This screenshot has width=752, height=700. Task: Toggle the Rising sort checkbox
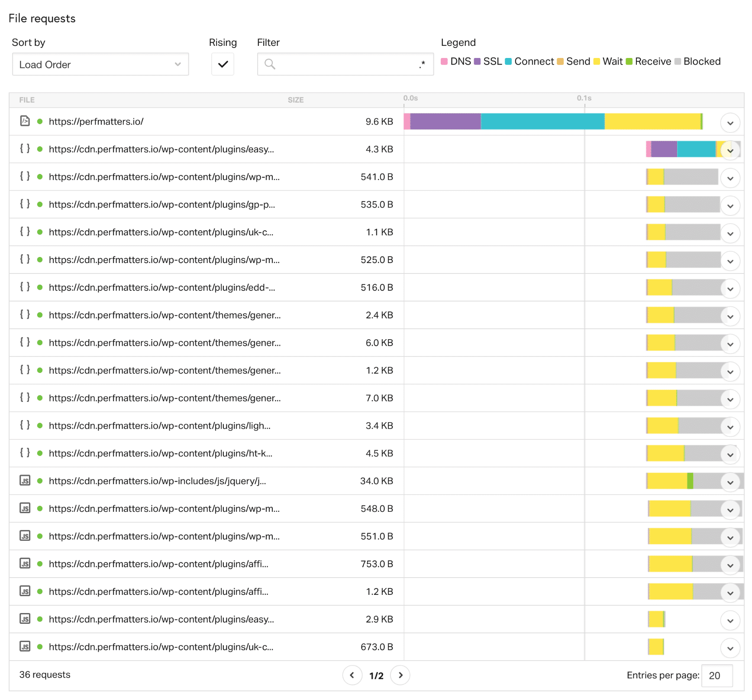[222, 64]
